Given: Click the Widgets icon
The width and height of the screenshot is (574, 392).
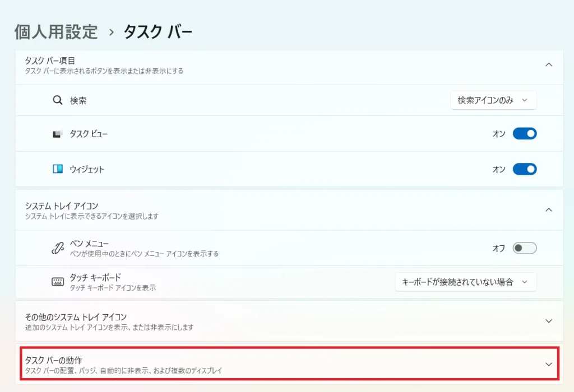Looking at the screenshot, I should coord(57,169).
